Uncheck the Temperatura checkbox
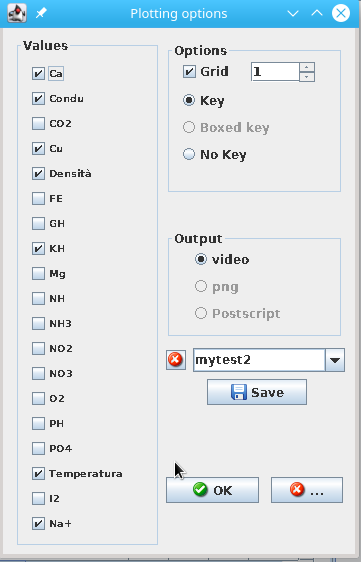 (38, 473)
